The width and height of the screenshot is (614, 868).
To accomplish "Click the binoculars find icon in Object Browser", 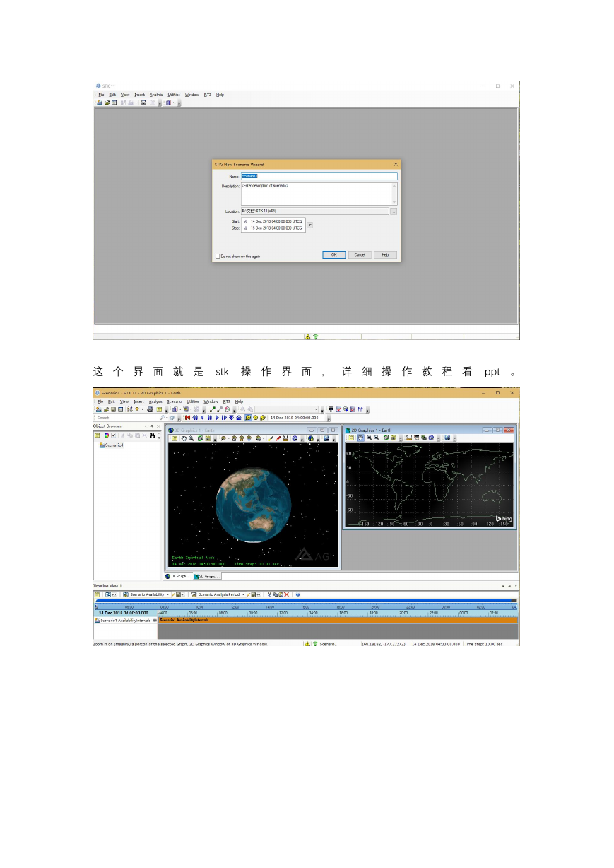I will [152, 435].
